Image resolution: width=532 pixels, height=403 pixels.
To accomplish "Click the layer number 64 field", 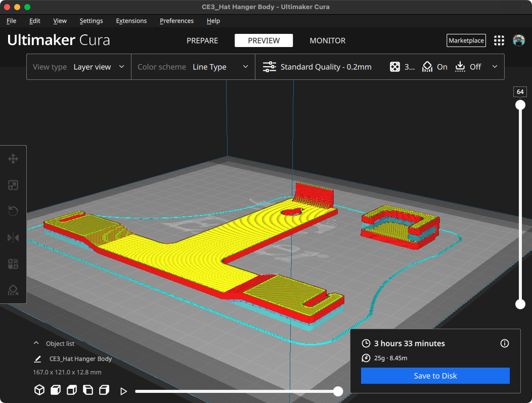I will click(520, 92).
